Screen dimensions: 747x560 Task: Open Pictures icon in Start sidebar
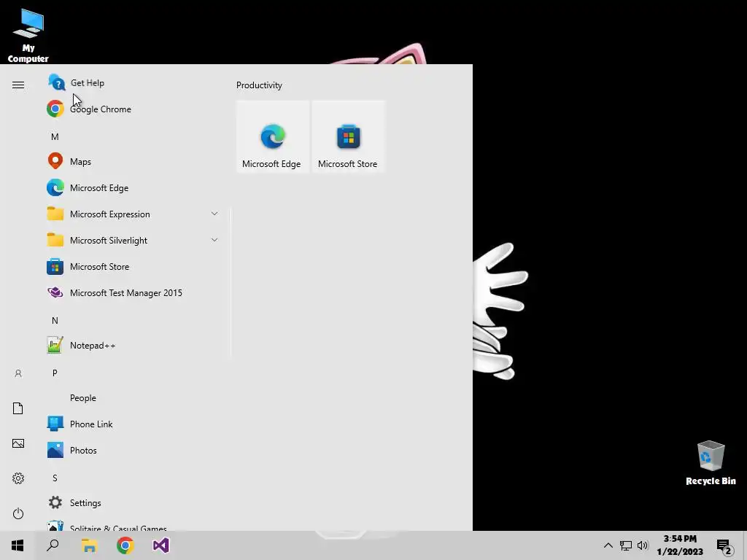point(18,443)
